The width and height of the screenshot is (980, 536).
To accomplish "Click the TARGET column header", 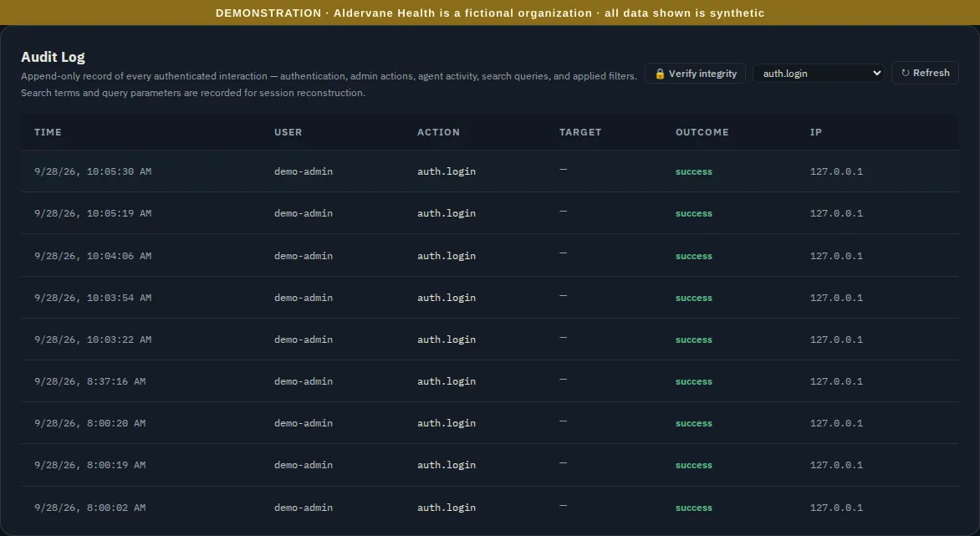I will click(x=580, y=132).
